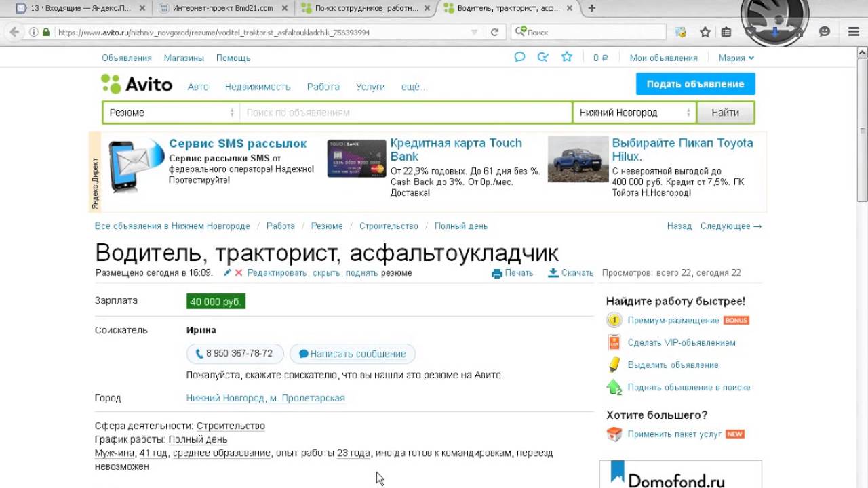This screenshot has height=488, width=868.
Task: Click the green padlock security icon
Action: (46, 32)
